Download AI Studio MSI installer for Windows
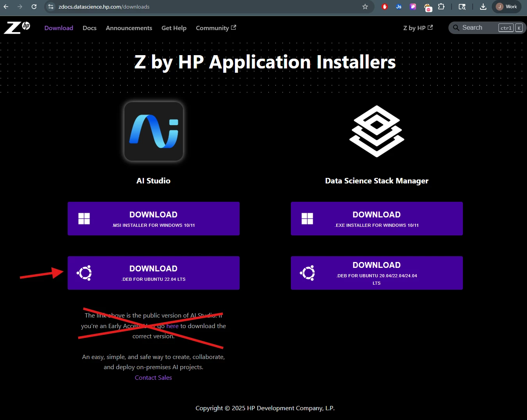Image resolution: width=527 pixels, height=420 pixels. click(154, 219)
